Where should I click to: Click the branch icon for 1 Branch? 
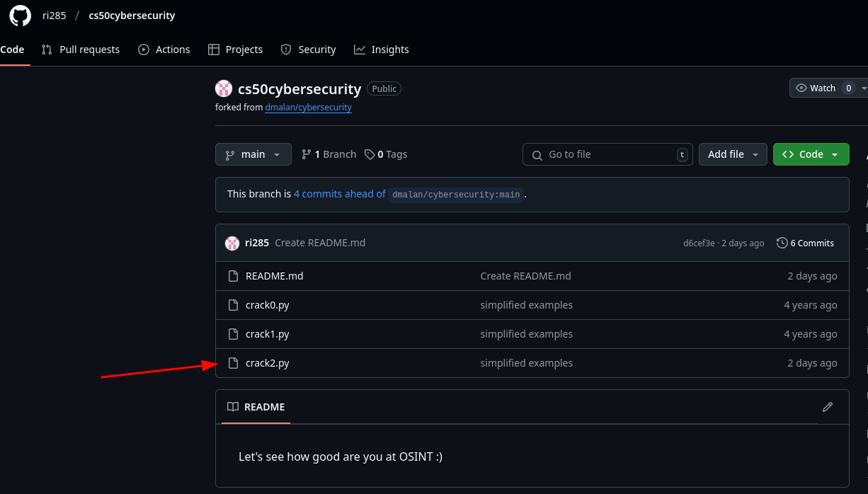(307, 154)
